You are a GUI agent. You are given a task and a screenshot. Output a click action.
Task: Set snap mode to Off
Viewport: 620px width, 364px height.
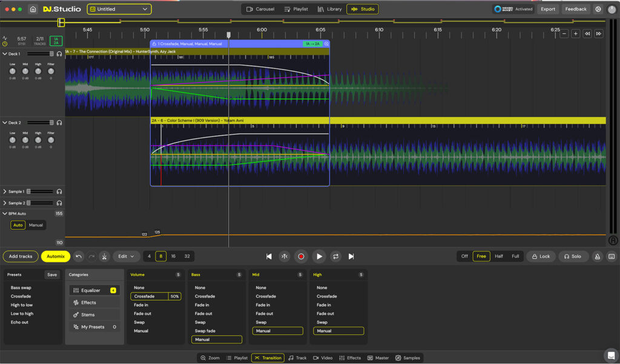[x=464, y=256]
